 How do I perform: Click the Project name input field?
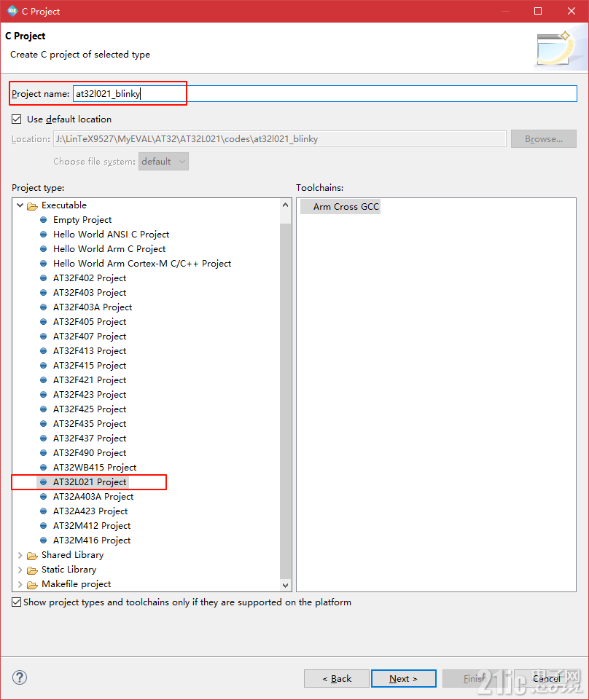pyautogui.click(x=325, y=94)
